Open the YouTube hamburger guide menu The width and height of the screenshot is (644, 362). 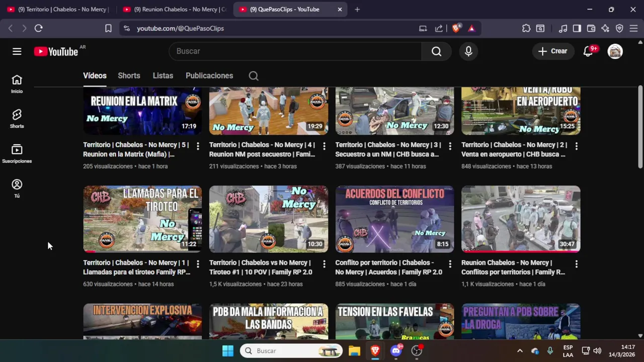(17, 51)
